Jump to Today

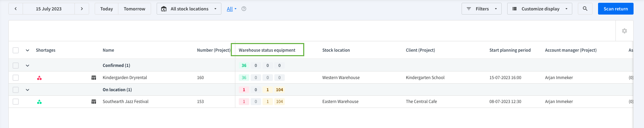pos(107,9)
